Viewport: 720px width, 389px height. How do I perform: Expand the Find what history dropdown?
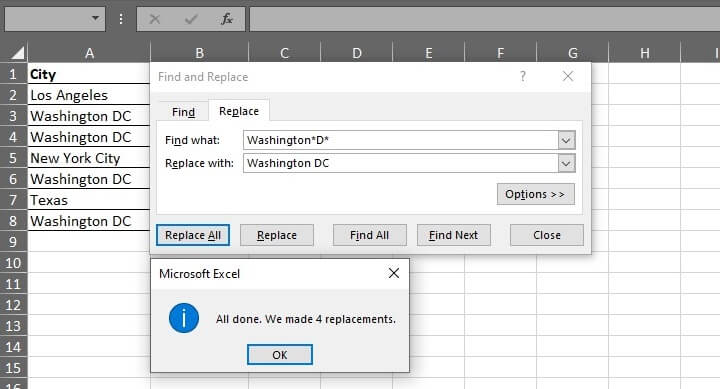tap(566, 140)
